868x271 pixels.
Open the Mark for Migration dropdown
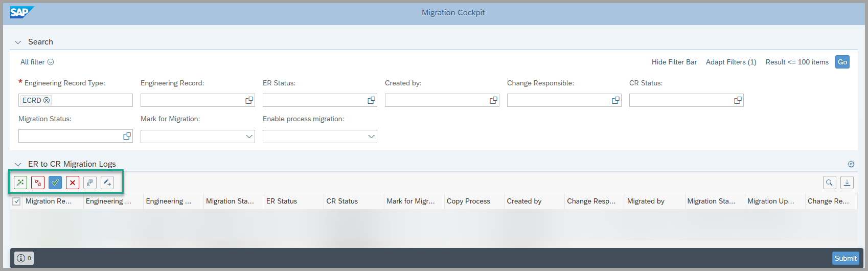tap(249, 137)
